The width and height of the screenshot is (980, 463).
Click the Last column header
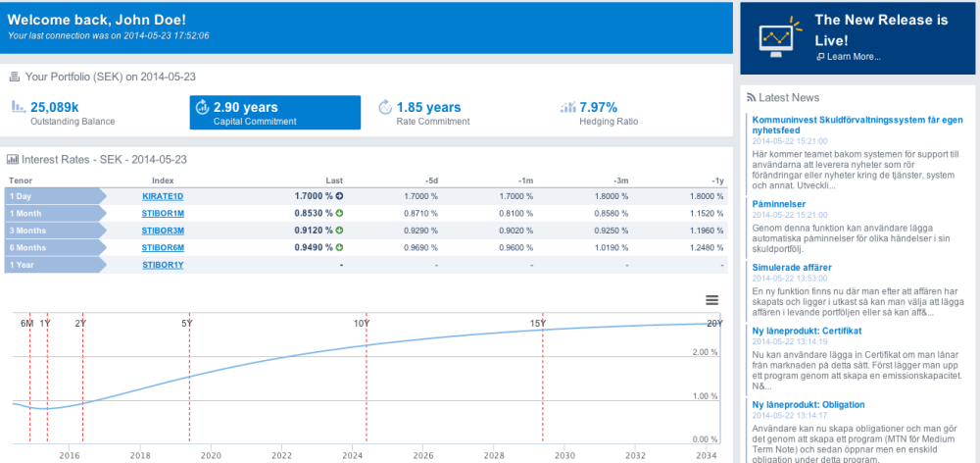pos(334,180)
